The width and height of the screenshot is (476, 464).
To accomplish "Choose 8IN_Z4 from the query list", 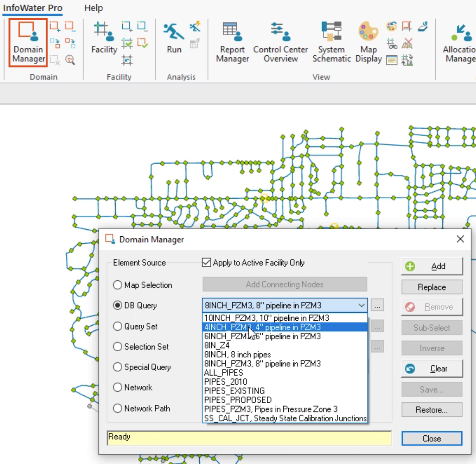I will click(285, 345).
